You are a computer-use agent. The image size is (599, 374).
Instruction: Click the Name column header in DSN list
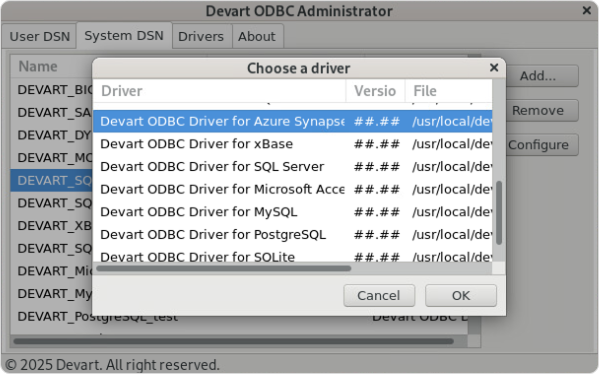(52, 66)
